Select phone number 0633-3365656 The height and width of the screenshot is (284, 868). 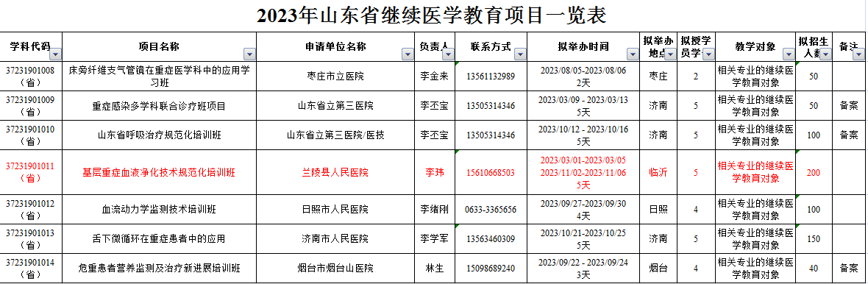(491, 209)
